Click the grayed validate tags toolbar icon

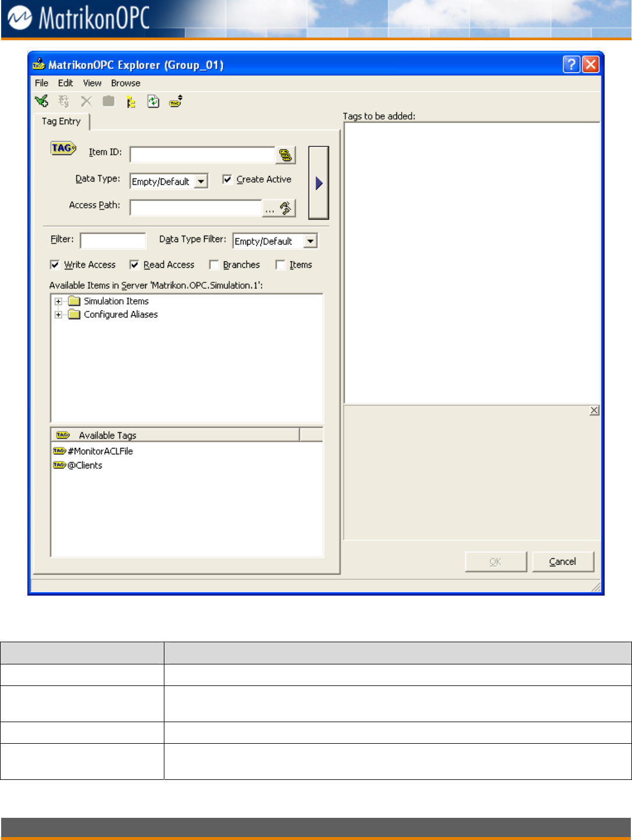(x=64, y=101)
